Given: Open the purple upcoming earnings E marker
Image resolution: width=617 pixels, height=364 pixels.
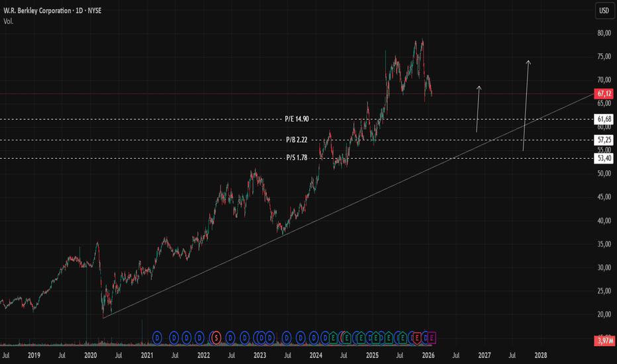Looking at the screenshot, I should 432,338.
